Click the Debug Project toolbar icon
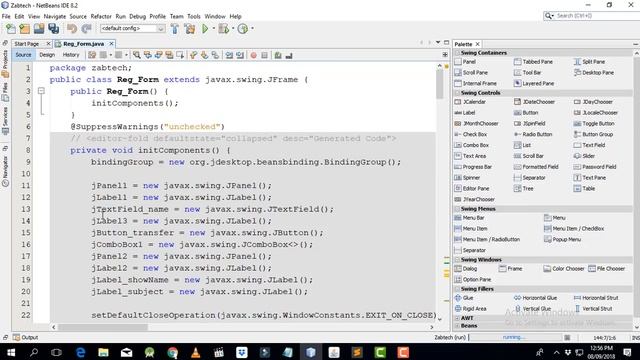640x360 pixels. coord(223,29)
